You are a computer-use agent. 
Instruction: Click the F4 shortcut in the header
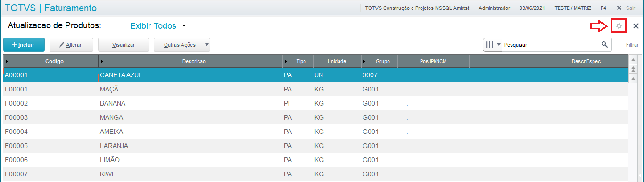click(603, 8)
